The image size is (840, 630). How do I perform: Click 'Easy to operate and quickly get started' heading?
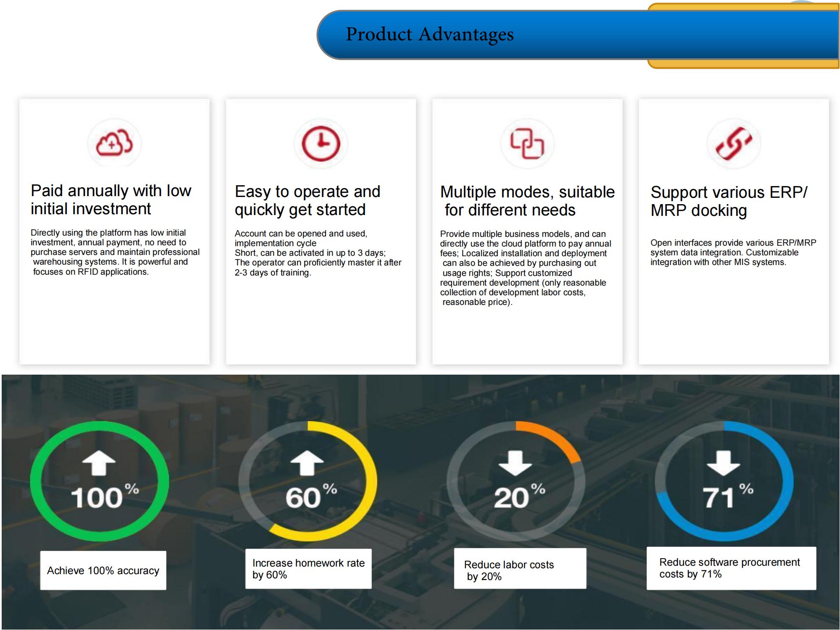coord(307,200)
